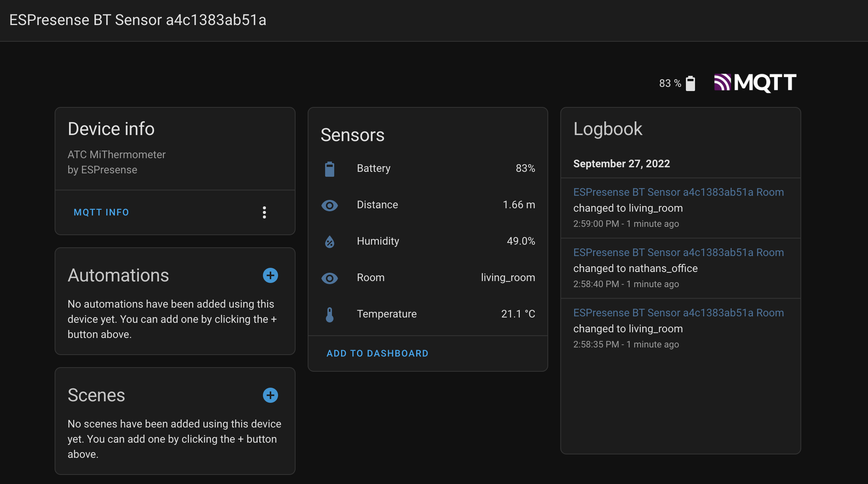Click the Distance eye icon
Screen dimensions: 868x484
click(x=330, y=205)
